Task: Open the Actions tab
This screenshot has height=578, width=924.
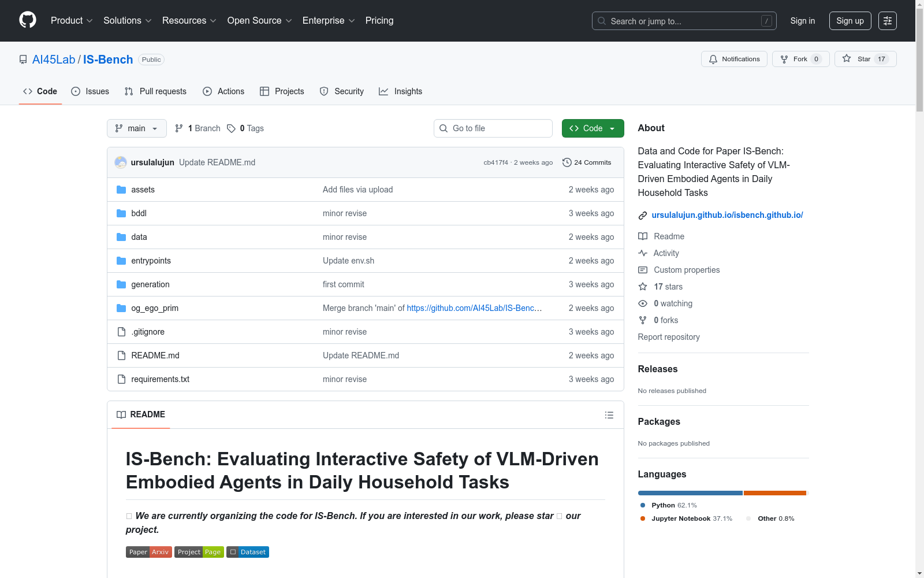Action: coord(223,91)
